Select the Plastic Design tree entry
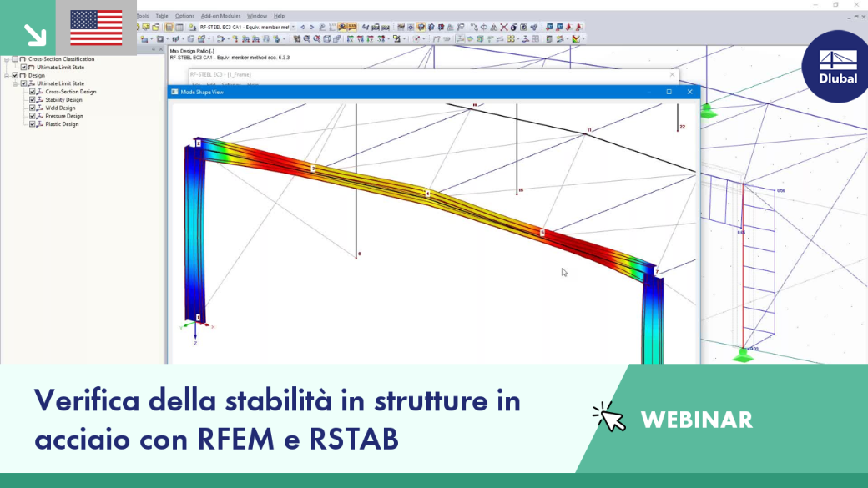 tap(62, 124)
